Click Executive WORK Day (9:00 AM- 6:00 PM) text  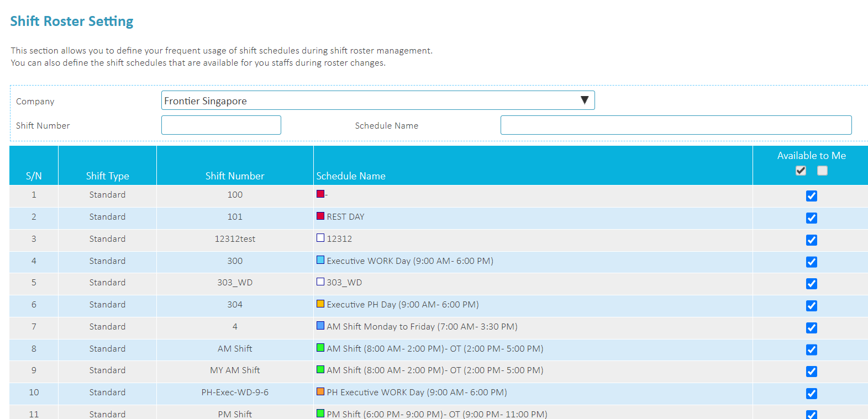point(410,261)
